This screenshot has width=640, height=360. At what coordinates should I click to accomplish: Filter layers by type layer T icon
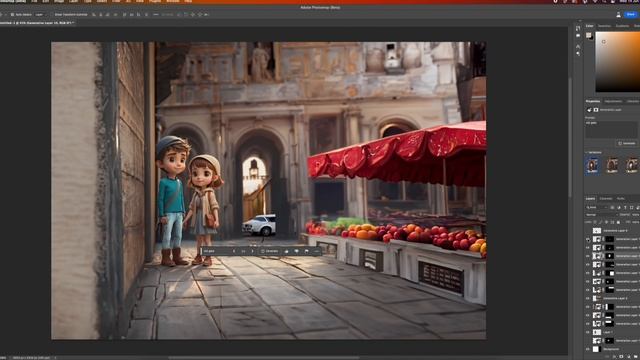(625, 208)
